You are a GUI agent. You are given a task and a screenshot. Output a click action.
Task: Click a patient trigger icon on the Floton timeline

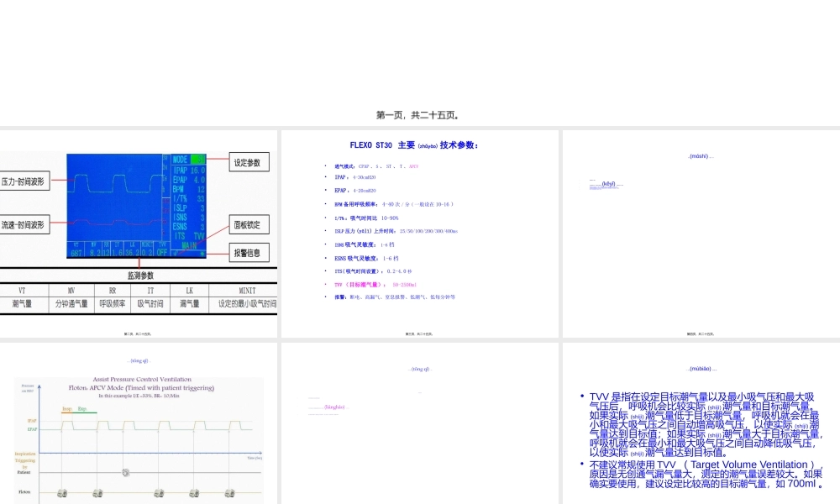[61, 493]
